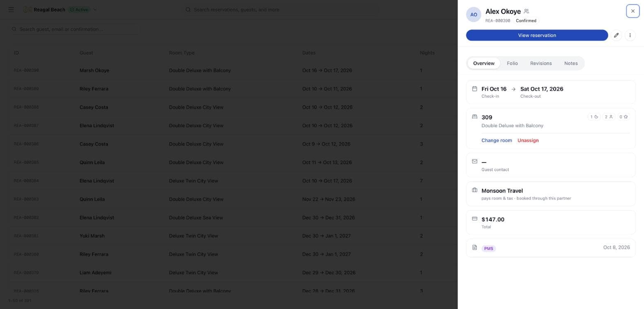The image size is (644, 309).
Task: Click the Nov 22 → Nov 23, 2026 dates
Action: [x=329, y=199]
